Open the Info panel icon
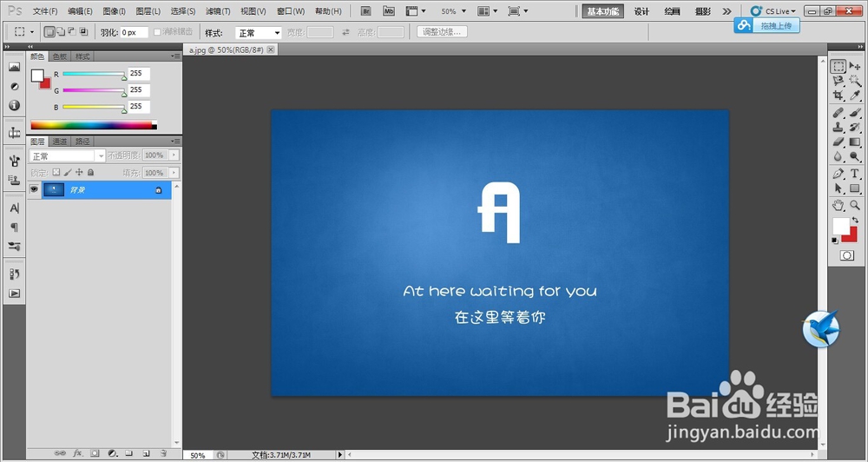The height and width of the screenshot is (462, 868). [x=15, y=105]
